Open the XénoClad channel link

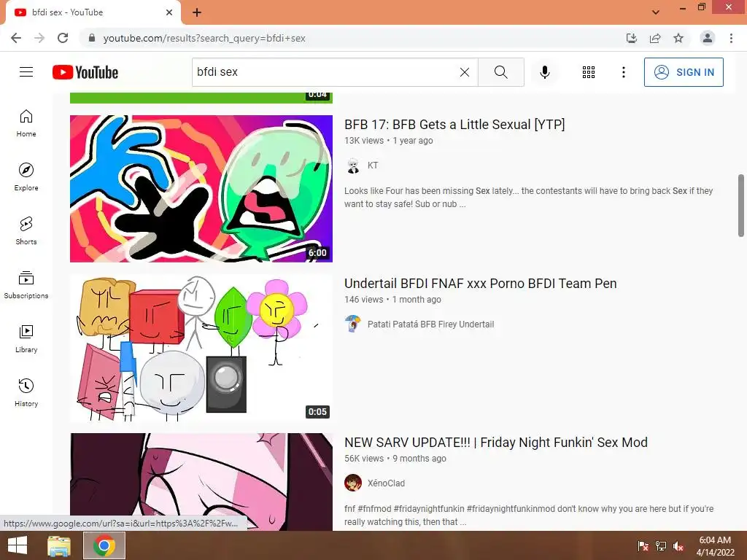(x=386, y=483)
